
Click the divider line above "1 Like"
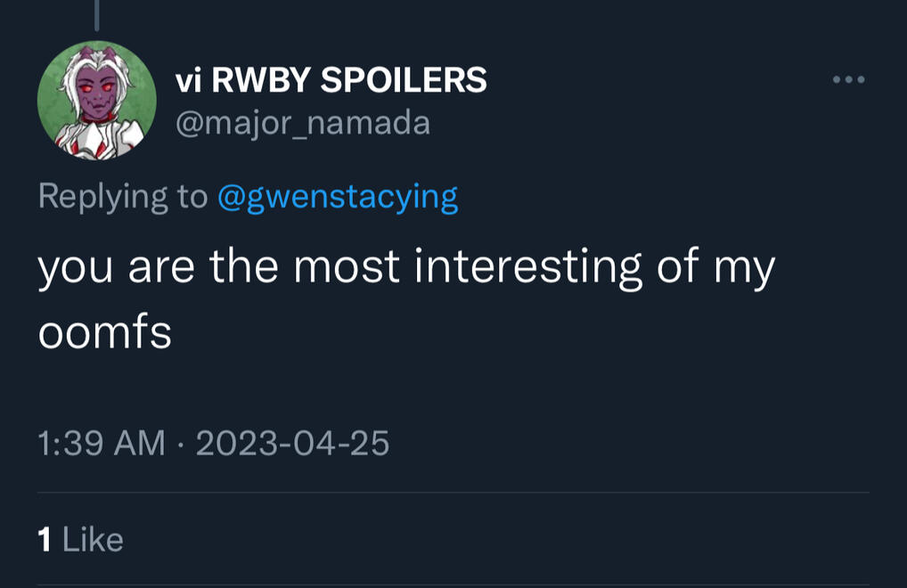[x=453, y=493]
